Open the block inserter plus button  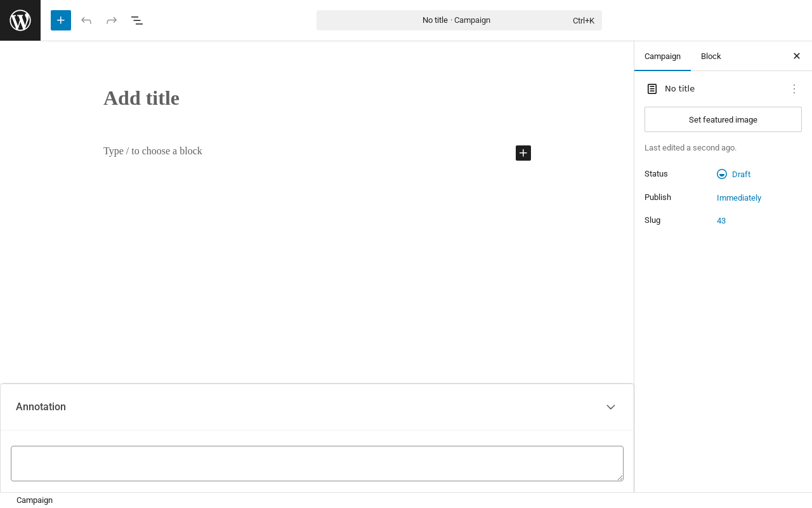click(x=61, y=20)
